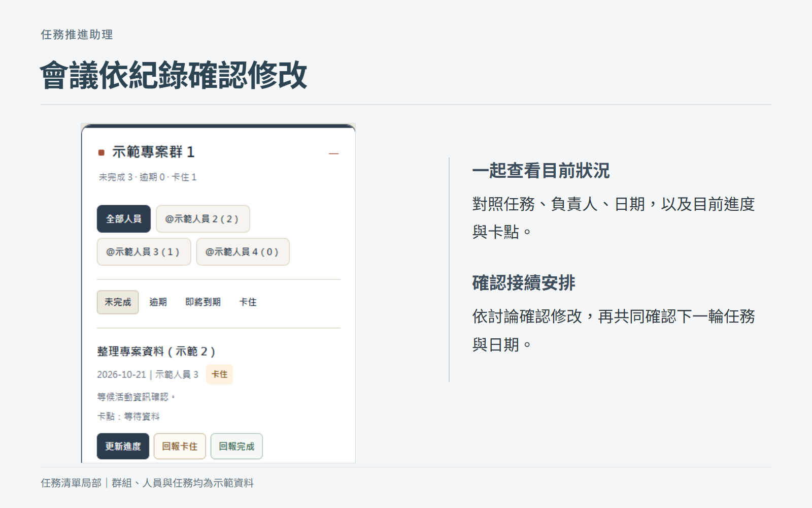The height and width of the screenshot is (508, 812).
Task: Click the heading 一起查看目前狀況
Action: [x=541, y=171]
